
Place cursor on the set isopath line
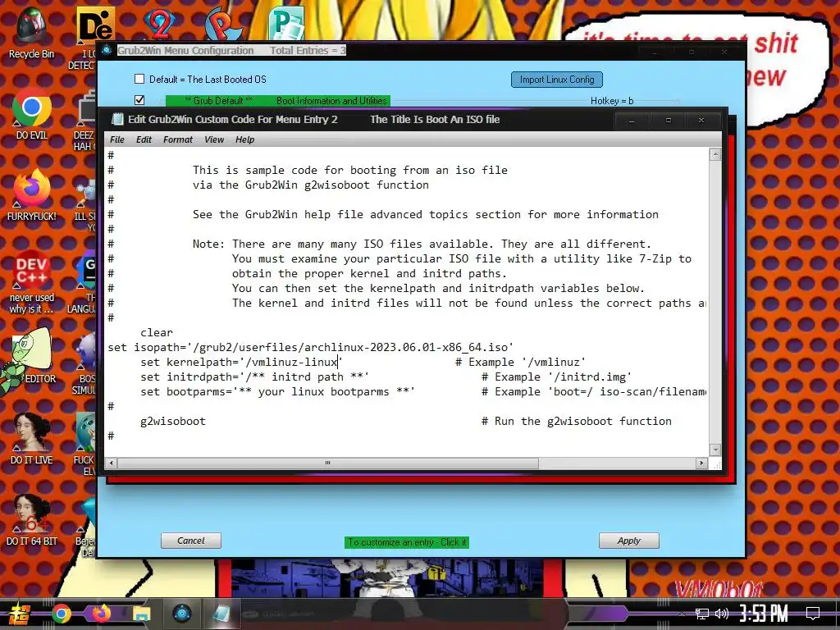311,347
